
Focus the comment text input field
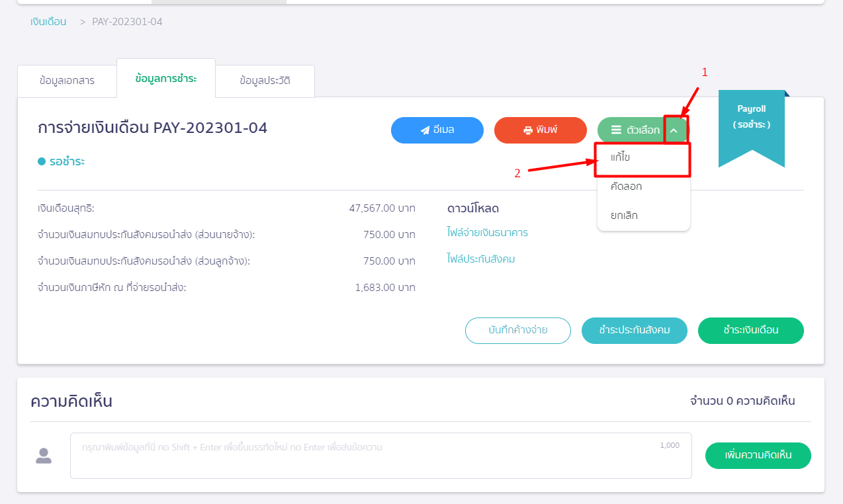[x=380, y=456]
